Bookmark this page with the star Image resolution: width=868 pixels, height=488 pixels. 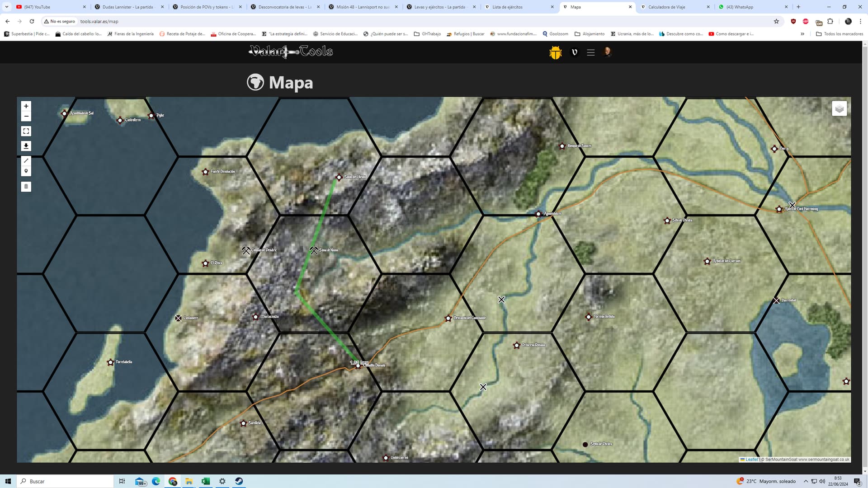tap(776, 21)
